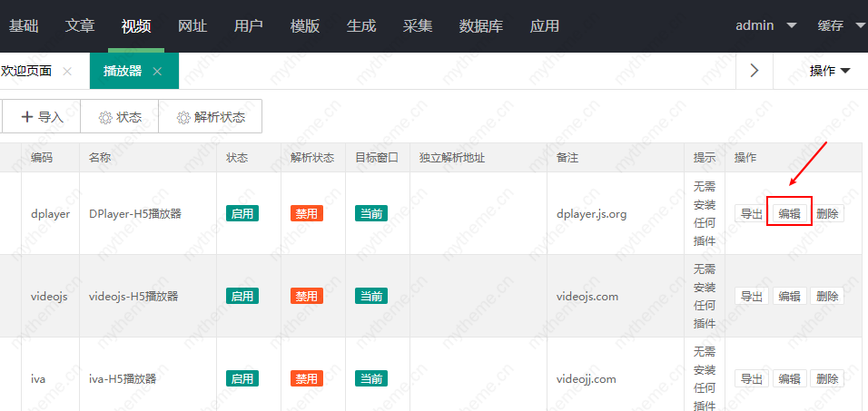868x411 pixels.
Task: Open the 操作 dropdown menu
Action: (830, 71)
